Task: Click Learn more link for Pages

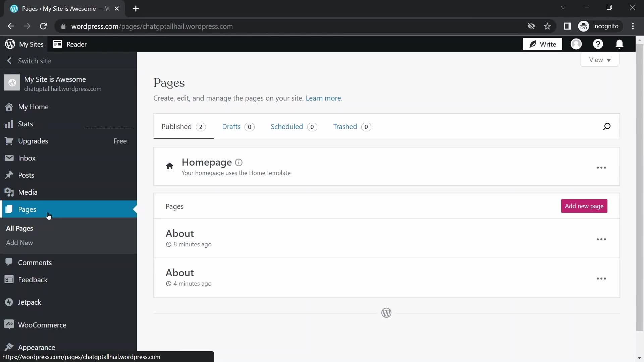Action: [x=323, y=98]
